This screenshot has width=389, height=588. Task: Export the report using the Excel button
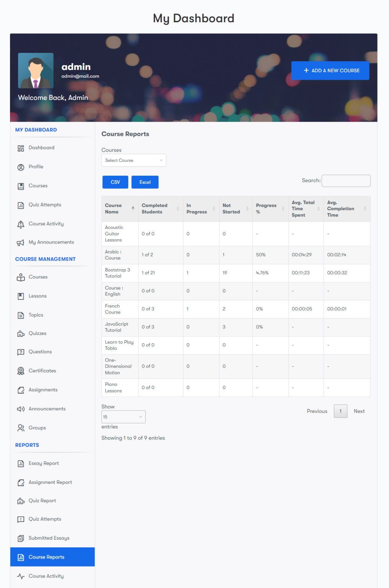pyautogui.click(x=145, y=182)
